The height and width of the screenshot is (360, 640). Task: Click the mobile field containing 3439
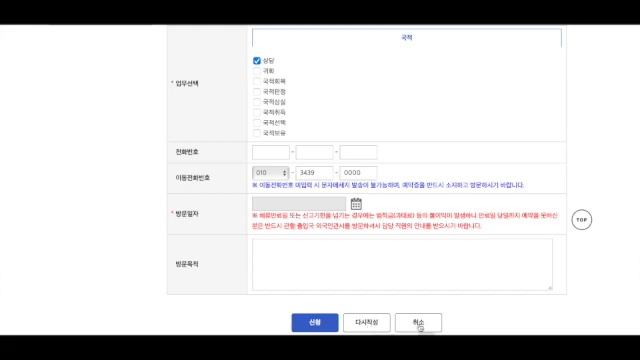[x=314, y=173]
